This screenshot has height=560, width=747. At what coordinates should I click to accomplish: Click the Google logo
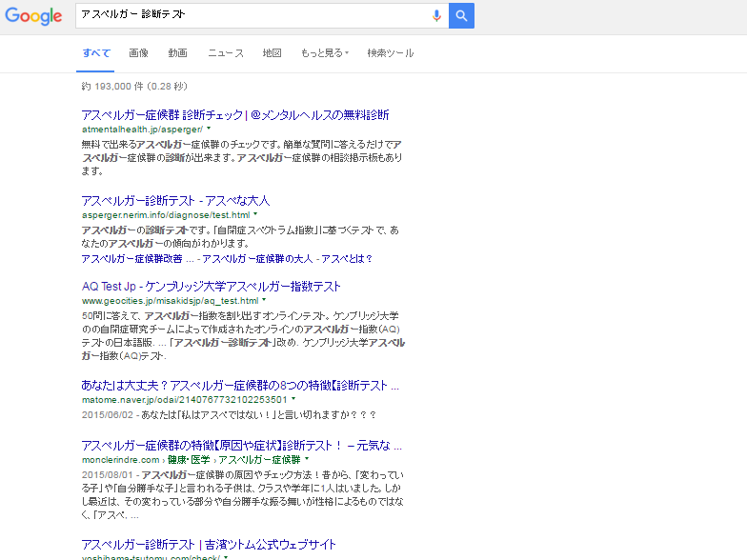click(x=33, y=16)
